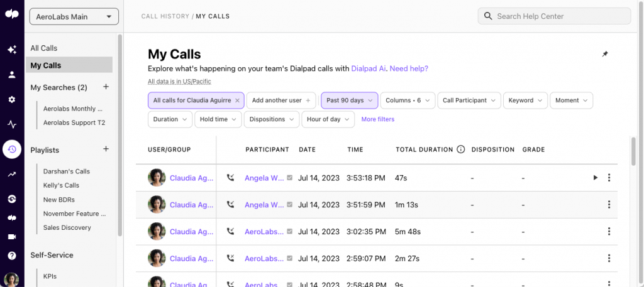Open the more options menu for 3:51:59 PM call
The image size is (644, 287).
tap(609, 205)
